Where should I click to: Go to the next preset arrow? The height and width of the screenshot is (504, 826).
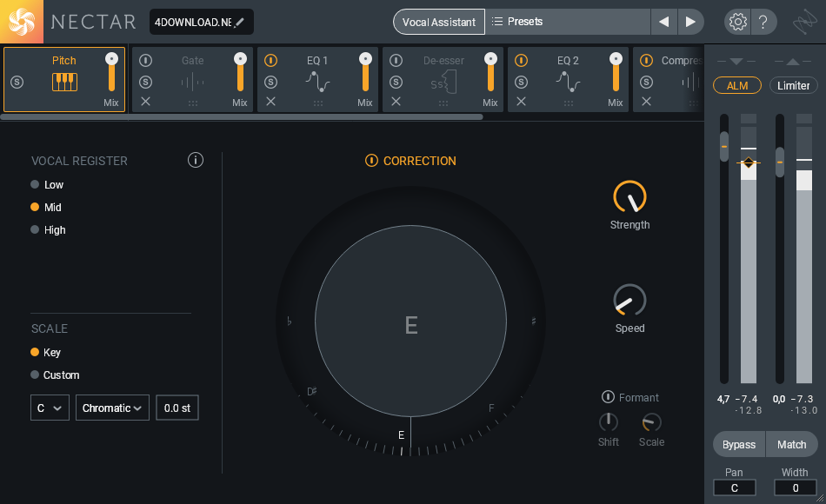coord(690,22)
